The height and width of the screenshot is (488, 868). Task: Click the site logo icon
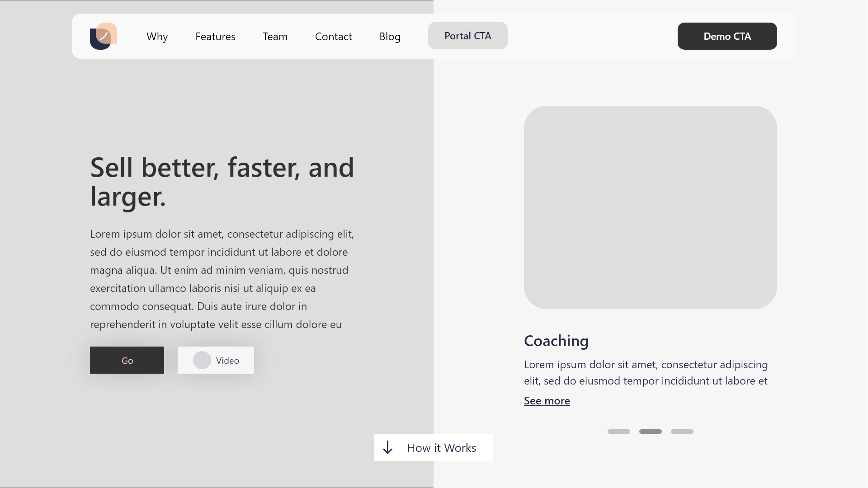104,36
